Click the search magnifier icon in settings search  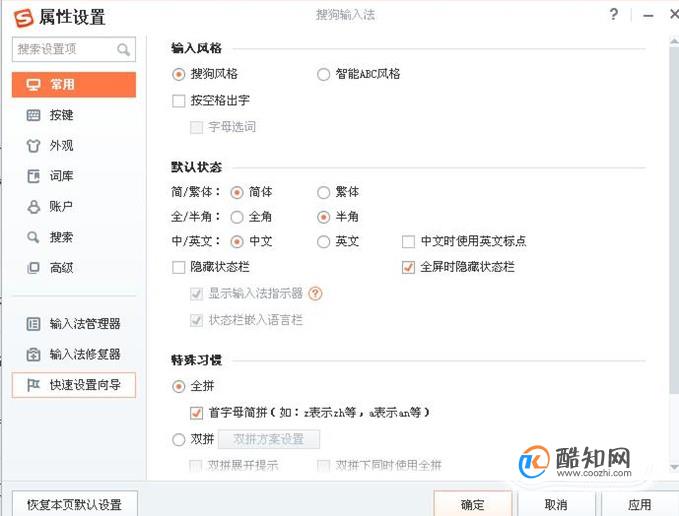[x=123, y=50]
